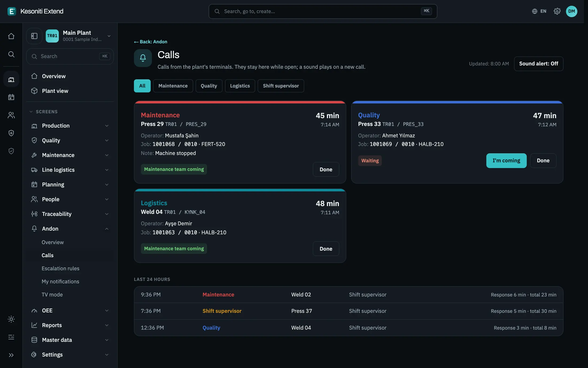The image size is (588, 368).
Task: Expand the OEE section
Action: (x=70, y=310)
